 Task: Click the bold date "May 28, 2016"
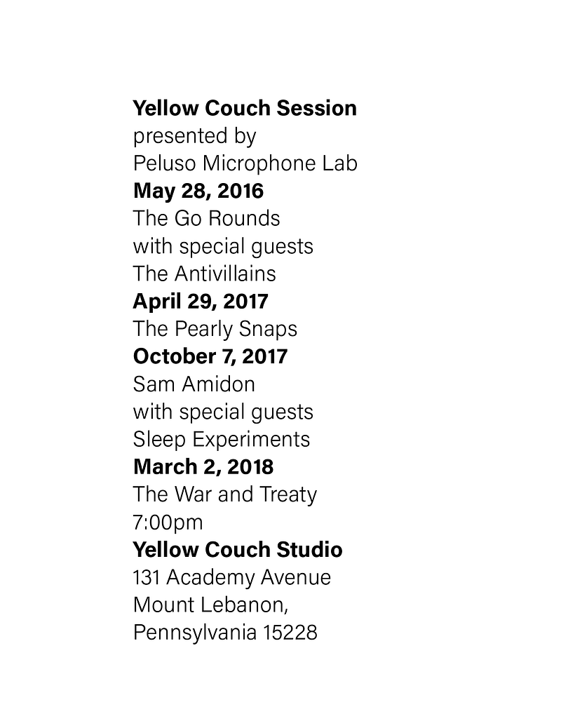(x=198, y=191)
